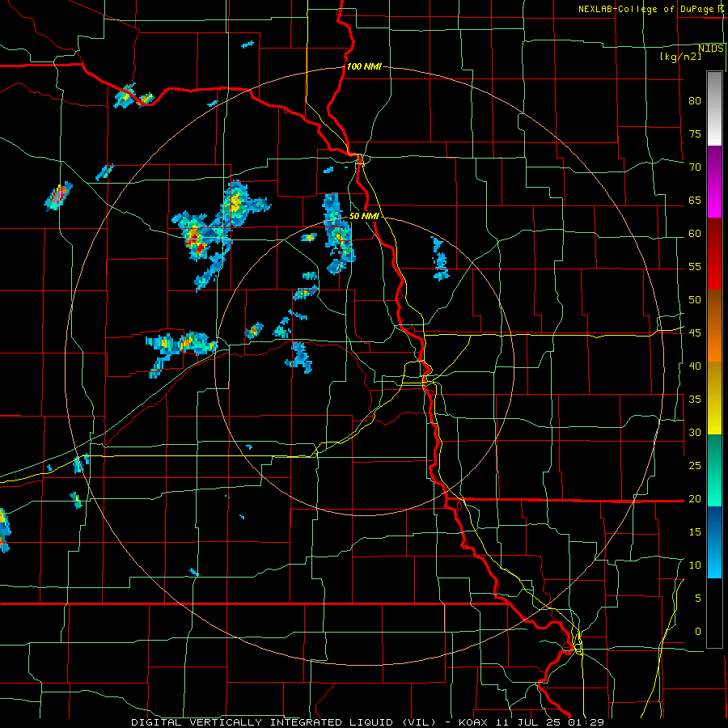This screenshot has height=728, width=728.
Task: Select the 40 value on the color scale
Action: [695, 366]
